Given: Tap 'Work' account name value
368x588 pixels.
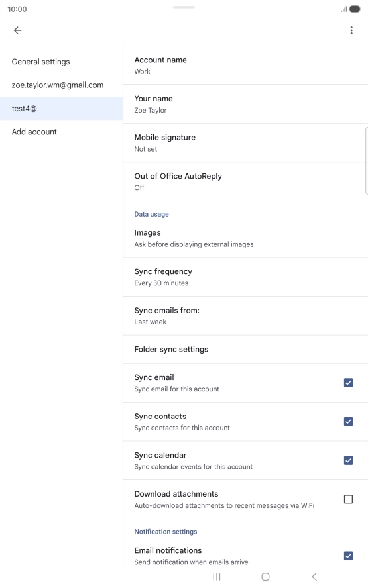Looking at the screenshot, I should [142, 72].
